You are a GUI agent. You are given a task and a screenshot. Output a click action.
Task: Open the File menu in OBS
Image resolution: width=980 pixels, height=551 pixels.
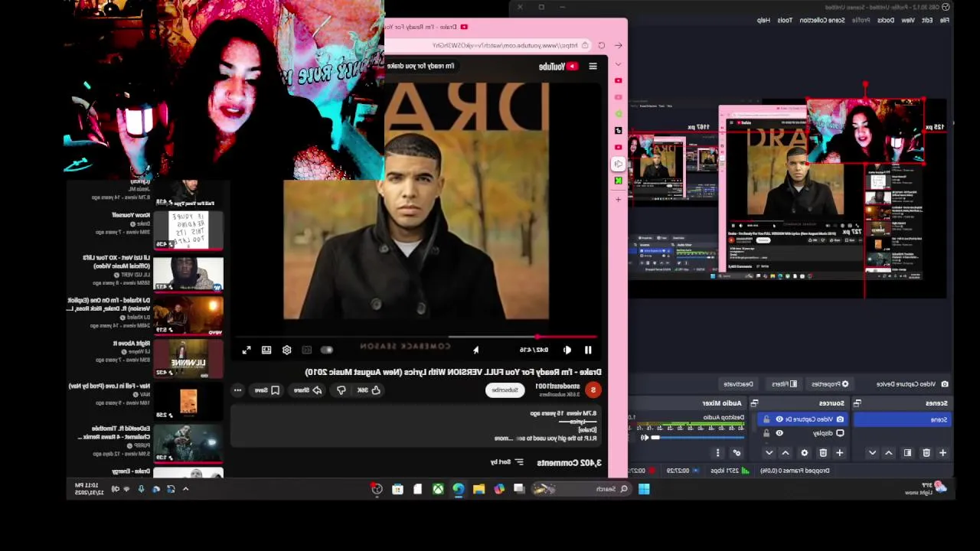[x=944, y=20]
